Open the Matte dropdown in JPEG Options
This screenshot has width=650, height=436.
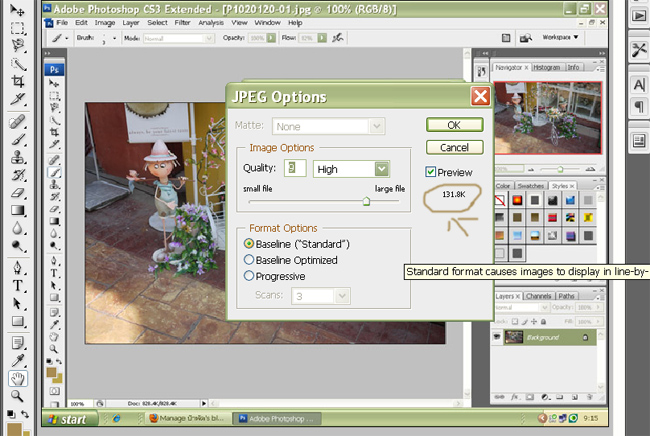click(377, 126)
